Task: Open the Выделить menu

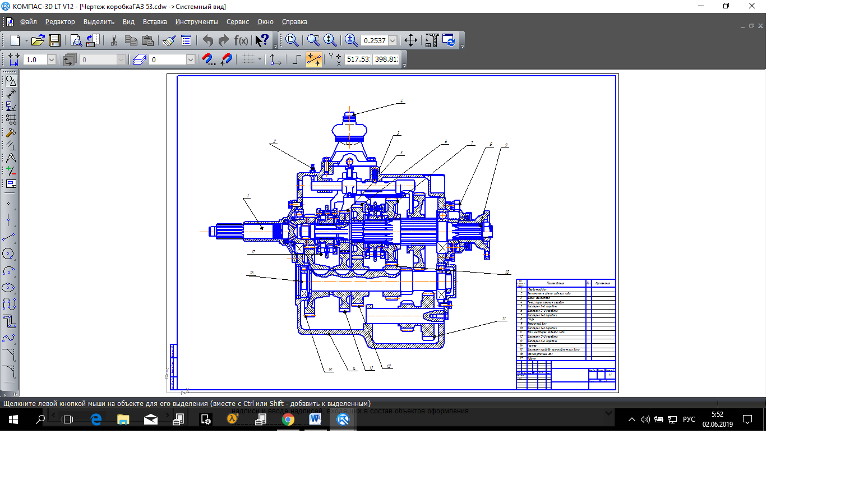Action: [x=99, y=22]
